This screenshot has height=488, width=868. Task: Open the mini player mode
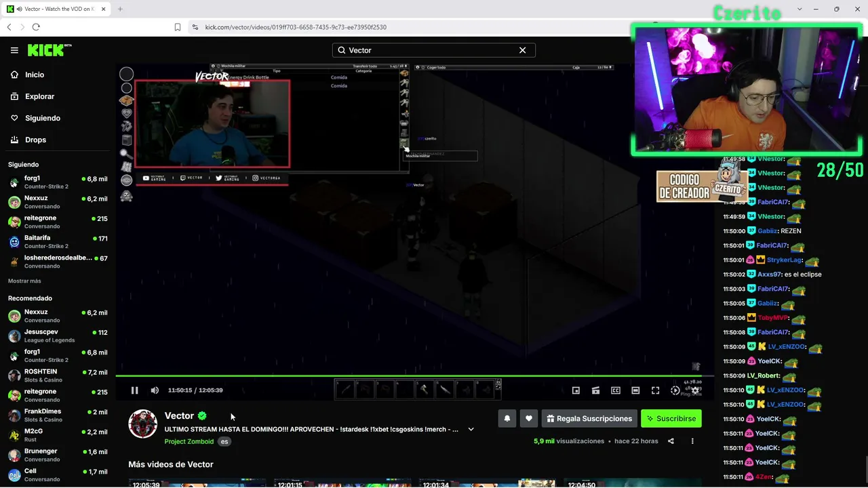click(576, 390)
